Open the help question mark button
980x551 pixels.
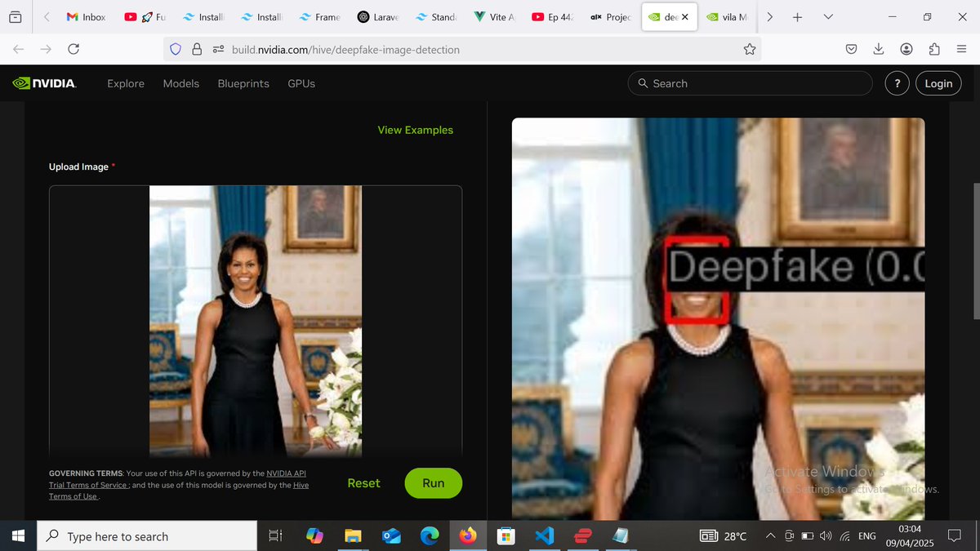898,83
